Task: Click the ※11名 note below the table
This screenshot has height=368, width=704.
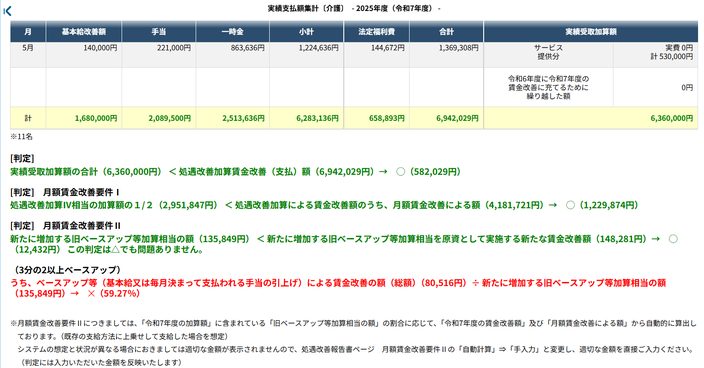Action: click(21, 136)
